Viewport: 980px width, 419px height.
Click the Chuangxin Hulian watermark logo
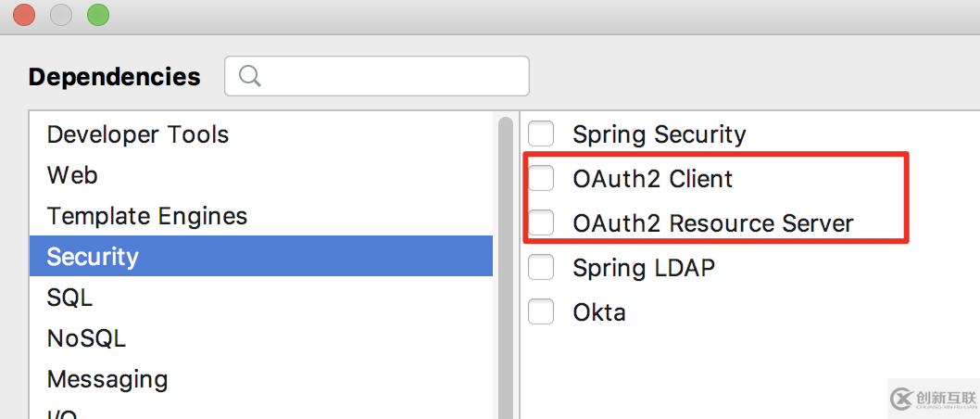tap(933, 399)
